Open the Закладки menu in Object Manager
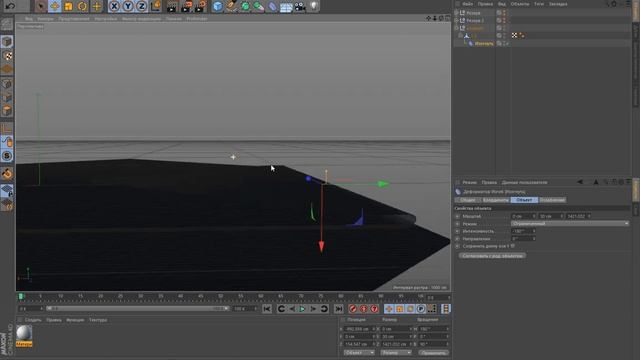This screenshot has height=360, width=640. [x=558, y=4]
